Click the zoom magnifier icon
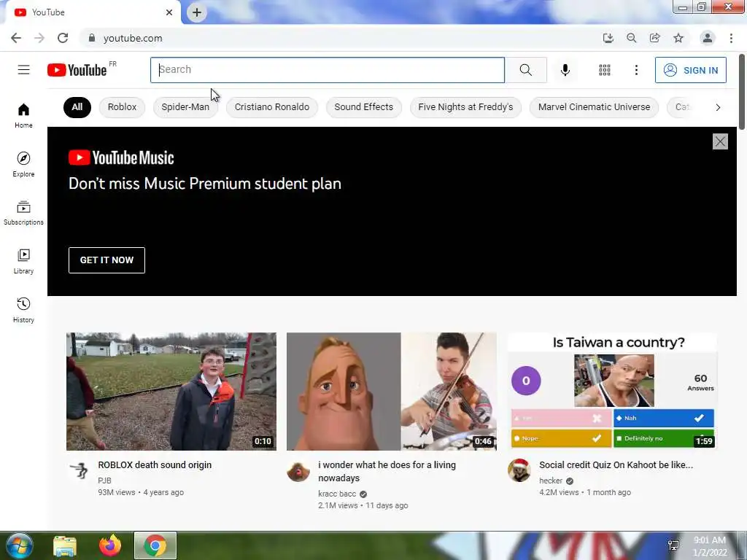 coord(631,38)
